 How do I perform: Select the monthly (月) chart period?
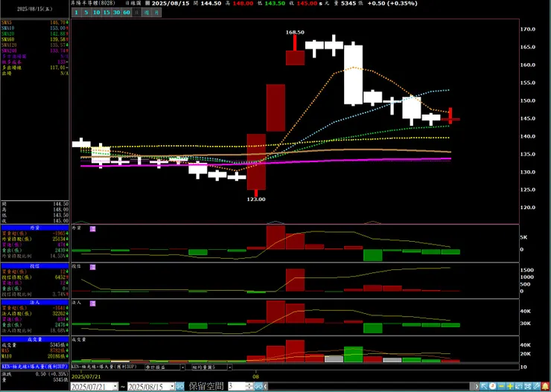click(156, 13)
